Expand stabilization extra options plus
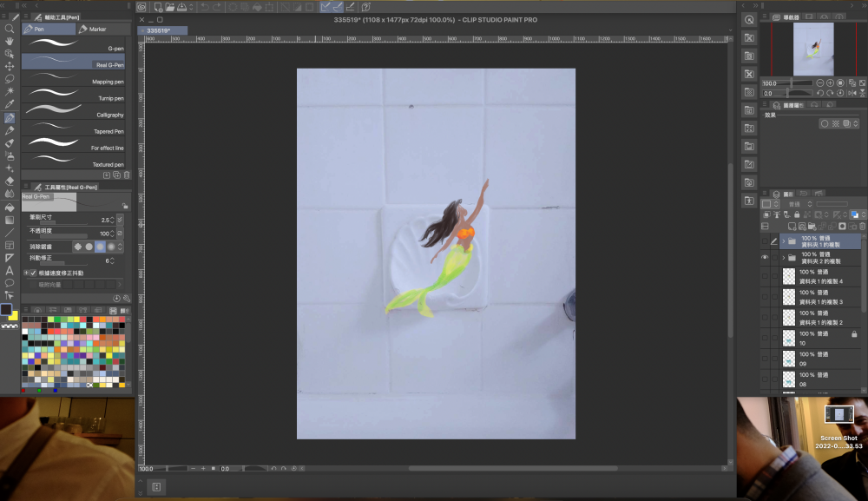The width and height of the screenshot is (868, 501). pos(26,273)
